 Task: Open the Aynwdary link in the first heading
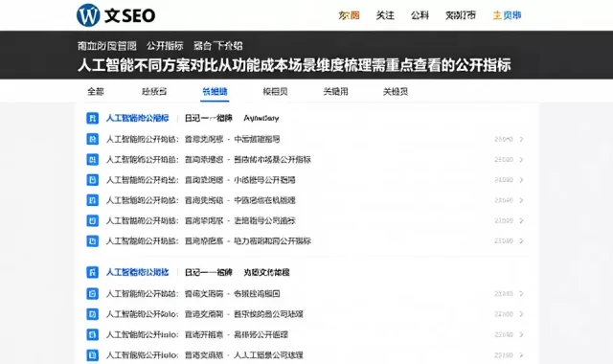261,118
